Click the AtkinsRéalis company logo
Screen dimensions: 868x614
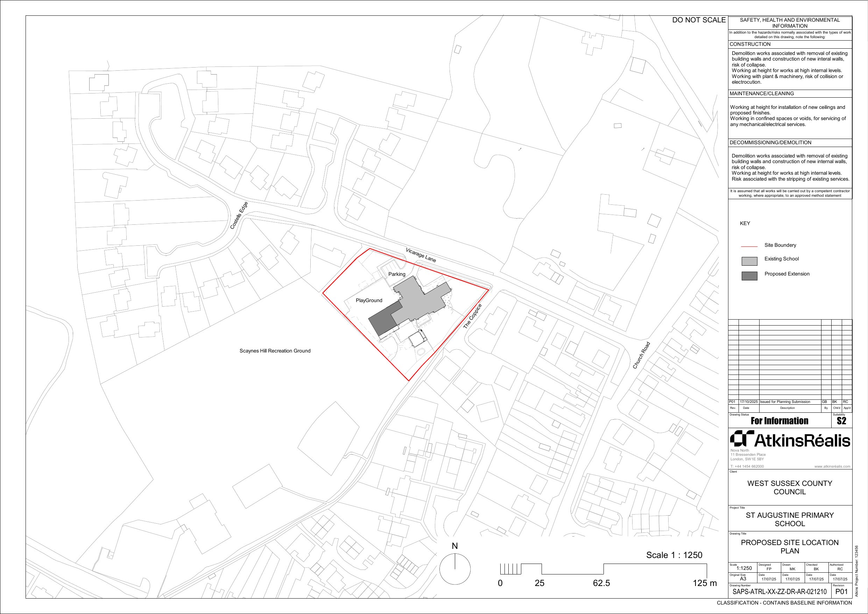[790, 439]
